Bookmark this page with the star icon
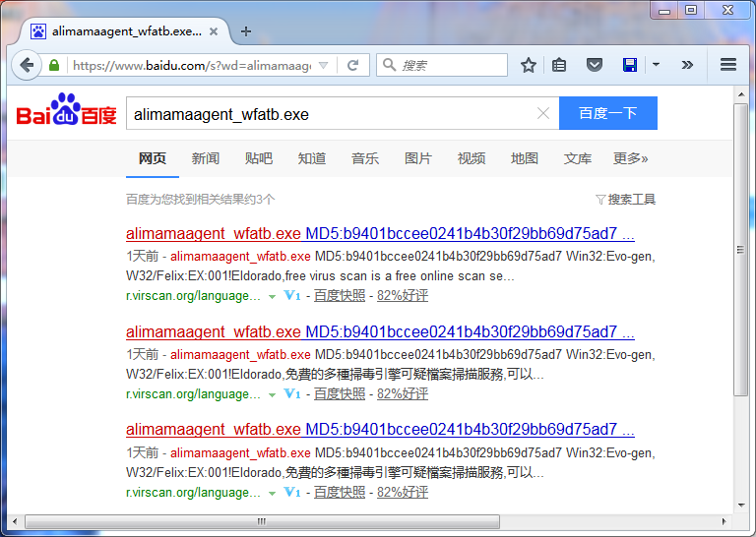The width and height of the screenshot is (756, 537). tap(529, 65)
